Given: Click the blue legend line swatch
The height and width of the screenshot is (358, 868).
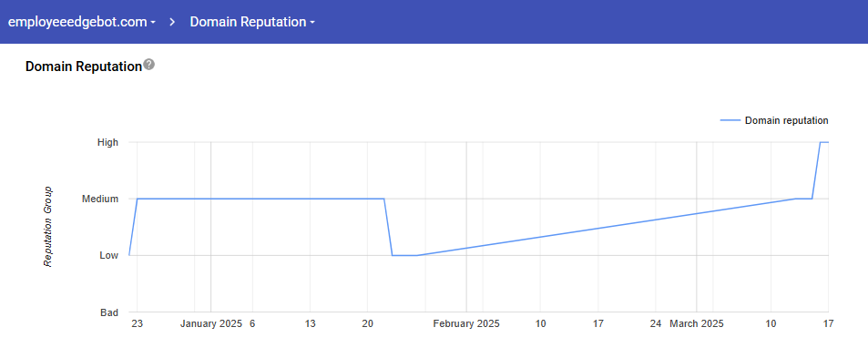Looking at the screenshot, I should [730, 120].
